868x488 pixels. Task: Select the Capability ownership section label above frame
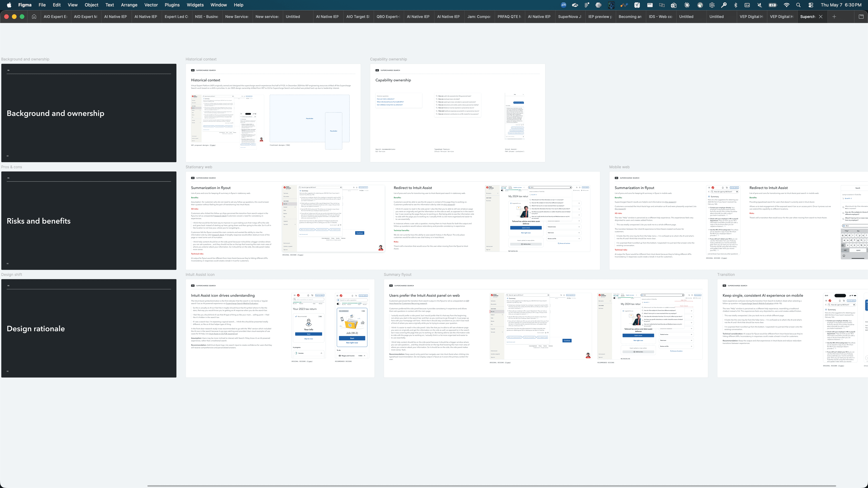click(x=389, y=59)
